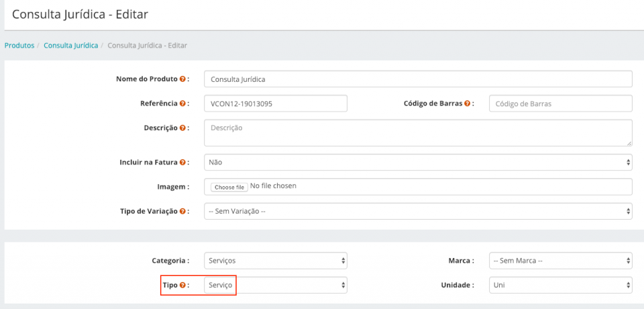644x309 pixels.
Task: Click help icon next to Tipo de Variação
Action: point(182,211)
